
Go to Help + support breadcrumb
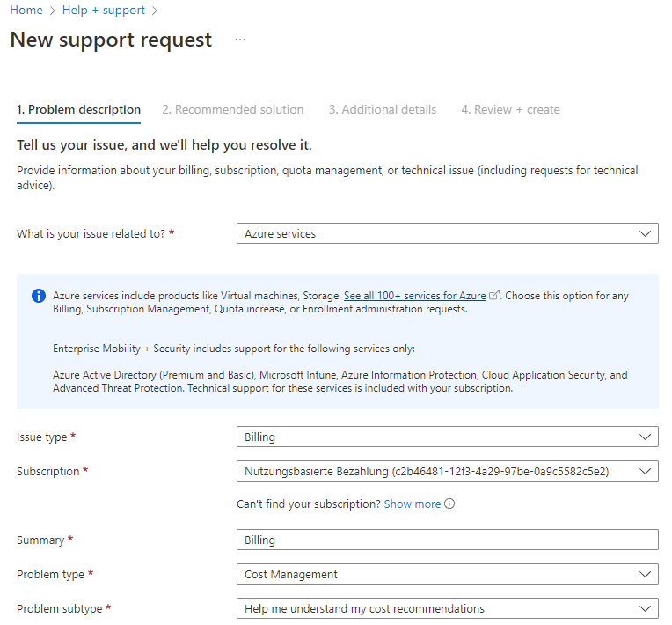[x=104, y=11]
